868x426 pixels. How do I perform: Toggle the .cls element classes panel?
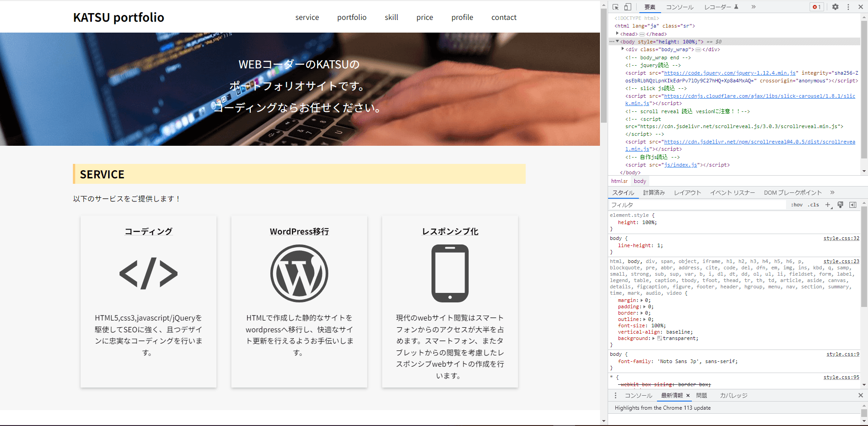pos(814,205)
